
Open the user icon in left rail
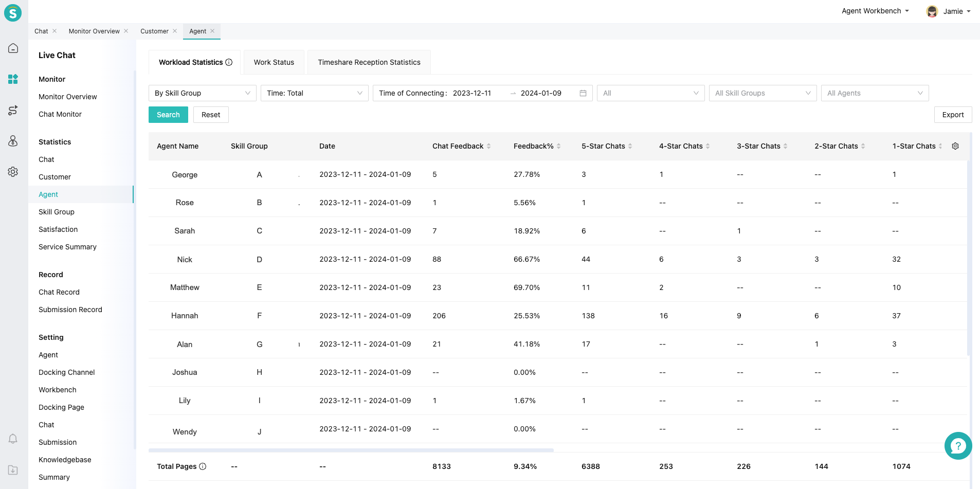coord(13,141)
